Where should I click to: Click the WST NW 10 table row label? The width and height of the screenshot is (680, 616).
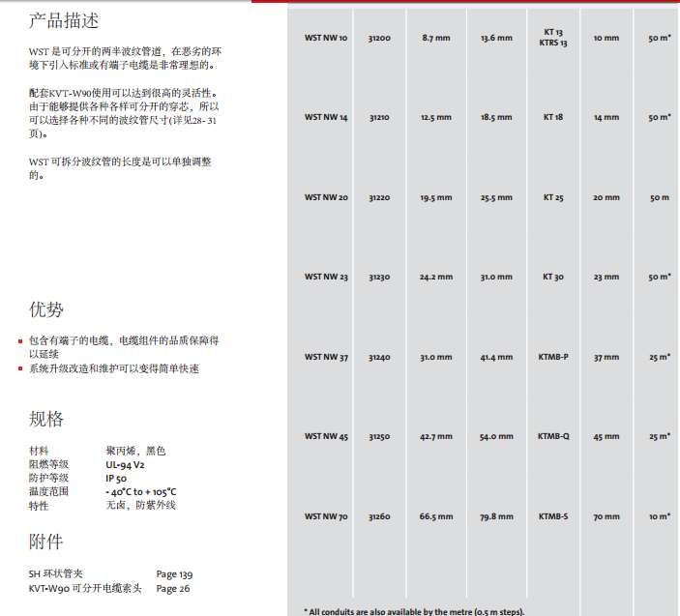pyautogui.click(x=326, y=38)
